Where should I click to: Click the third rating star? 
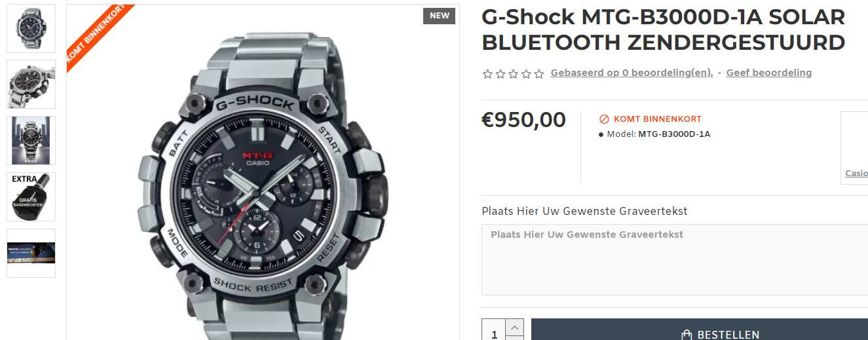click(x=513, y=73)
